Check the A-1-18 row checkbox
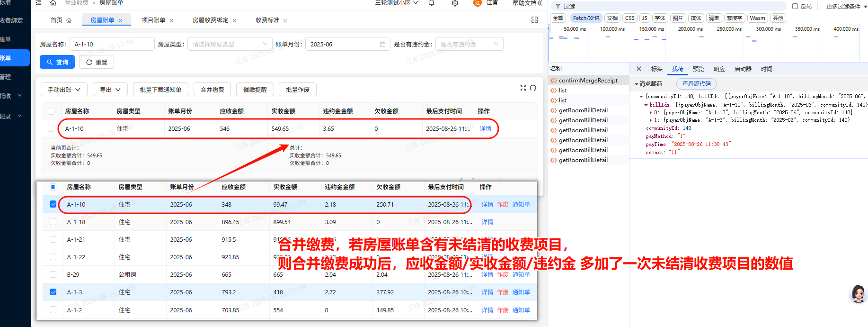This screenshot has height=327, width=868. [x=53, y=222]
